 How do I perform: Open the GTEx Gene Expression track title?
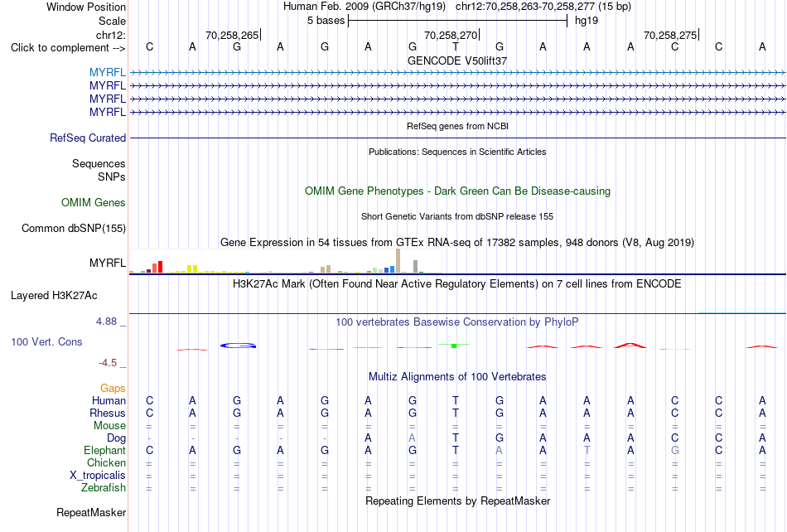[x=457, y=243]
